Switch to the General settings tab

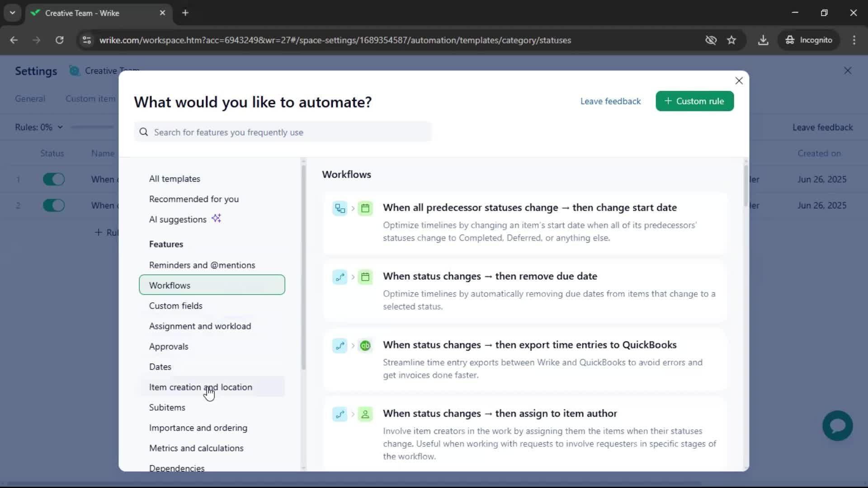click(30, 99)
